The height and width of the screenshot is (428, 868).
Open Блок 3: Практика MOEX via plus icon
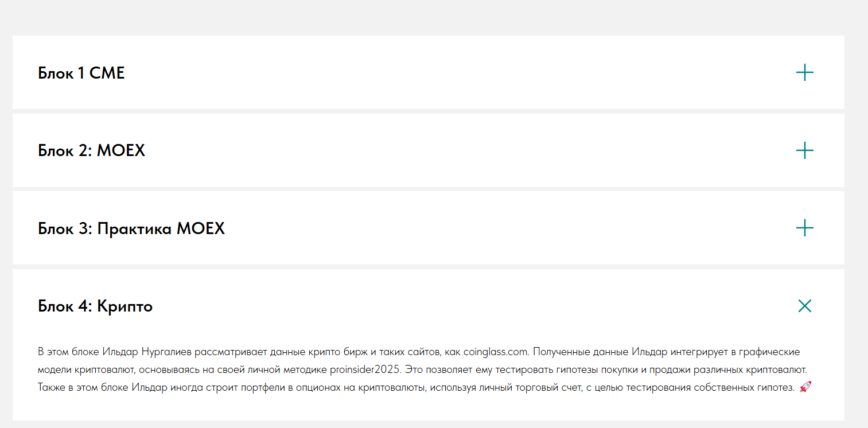(x=804, y=228)
